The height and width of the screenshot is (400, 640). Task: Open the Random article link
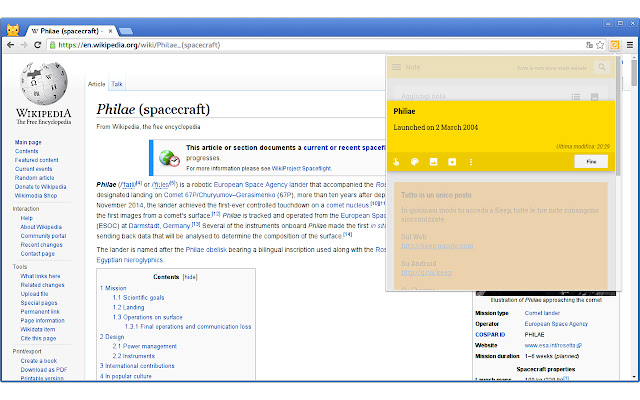pyautogui.click(x=34, y=178)
